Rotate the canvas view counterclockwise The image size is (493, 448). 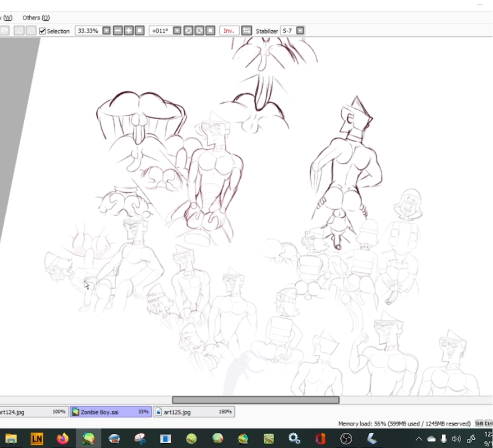(188, 31)
